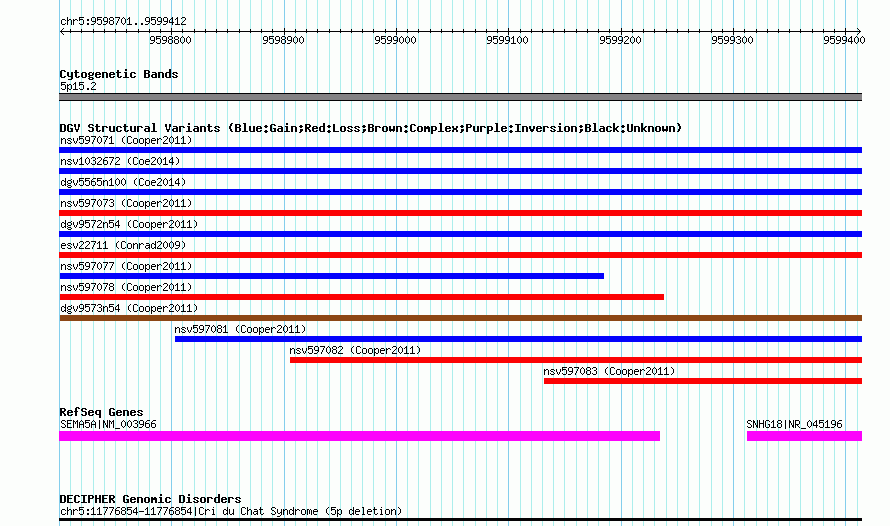Click the label nsv597073 (Cooper2011)
Viewport: 890px width, 526px height.
coord(126,203)
